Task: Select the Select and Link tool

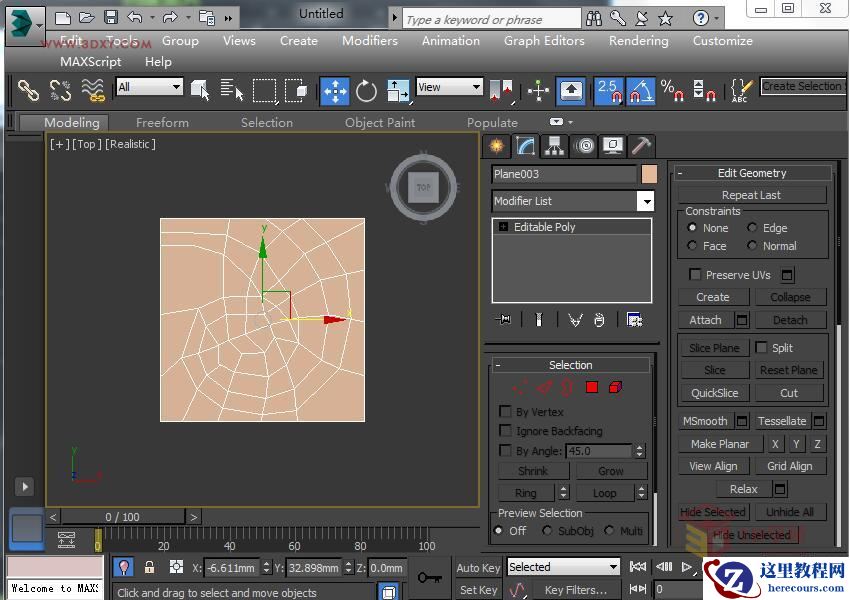Action: (27, 90)
